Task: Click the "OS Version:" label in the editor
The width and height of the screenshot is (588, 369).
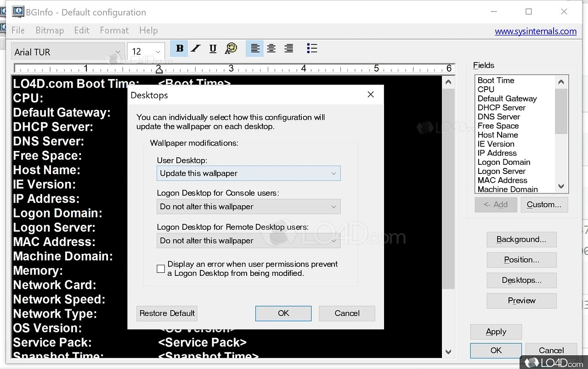Action: pos(47,328)
